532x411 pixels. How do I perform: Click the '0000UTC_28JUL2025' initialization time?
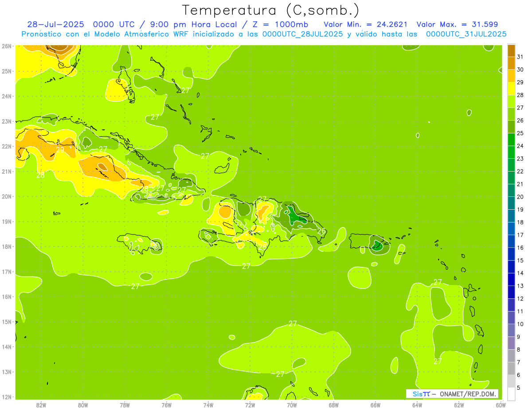coord(302,34)
